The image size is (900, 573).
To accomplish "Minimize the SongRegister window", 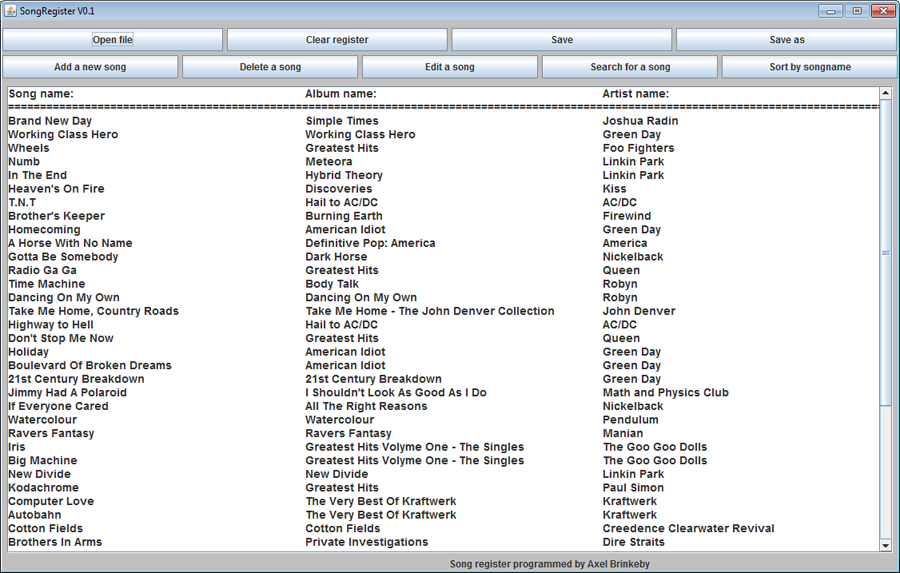I will (x=831, y=11).
